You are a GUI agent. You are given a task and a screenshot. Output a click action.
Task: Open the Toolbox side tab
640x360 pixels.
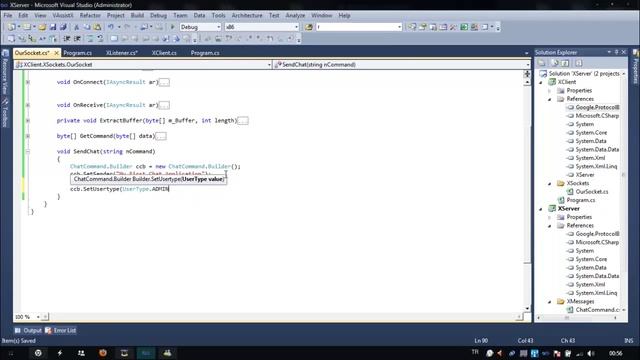[5, 112]
